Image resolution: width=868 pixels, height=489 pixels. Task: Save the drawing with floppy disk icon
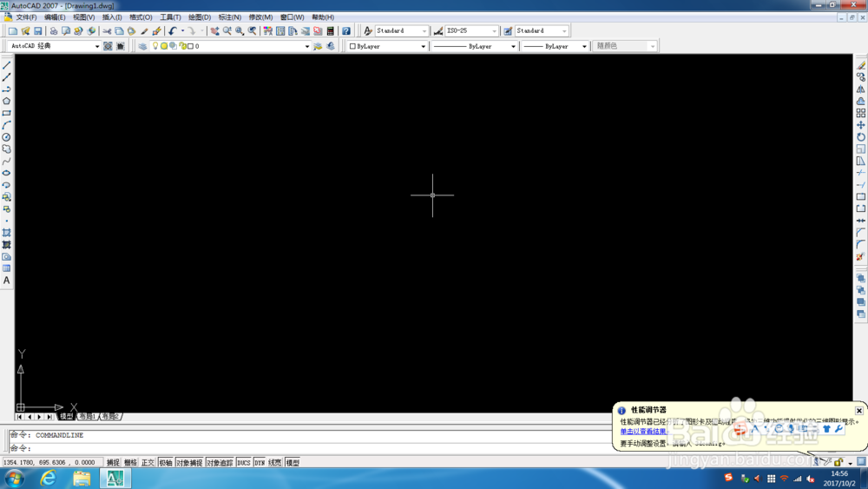(37, 31)
